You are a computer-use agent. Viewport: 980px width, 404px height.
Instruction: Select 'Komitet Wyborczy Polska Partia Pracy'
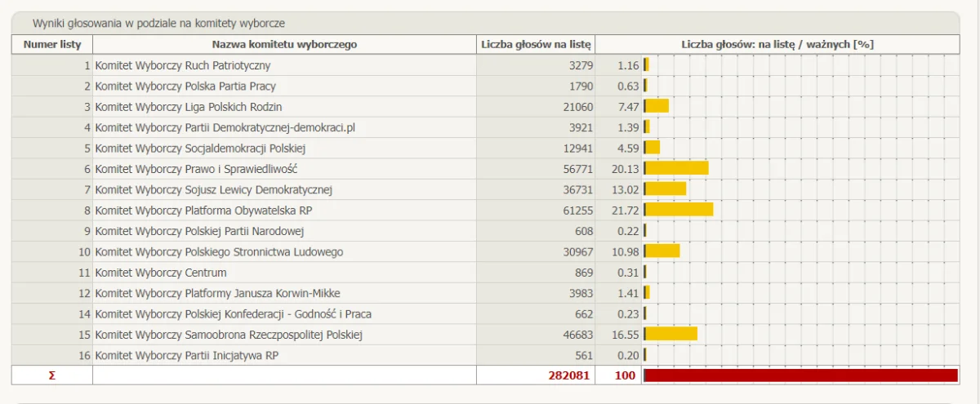(x=185, y=86)
